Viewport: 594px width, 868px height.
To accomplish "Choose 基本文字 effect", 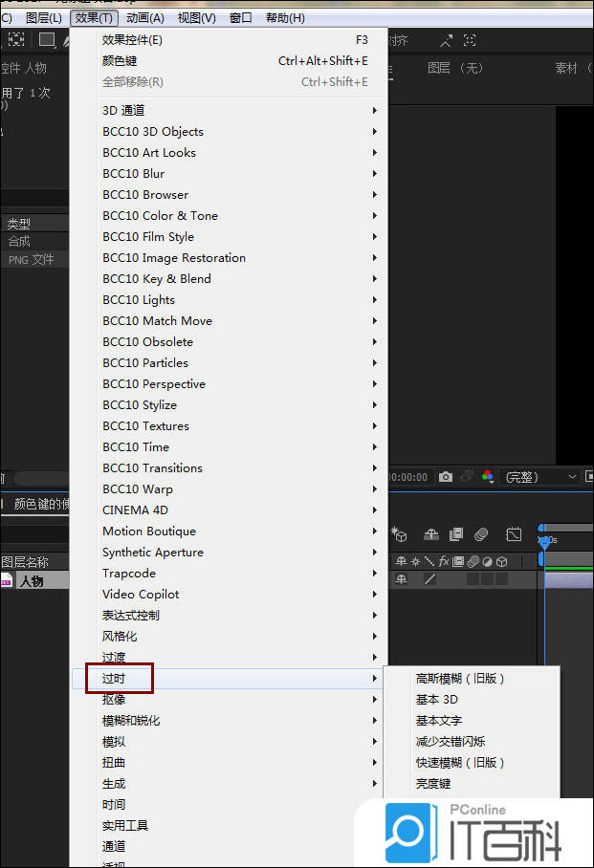I will [x=473, y=720].
